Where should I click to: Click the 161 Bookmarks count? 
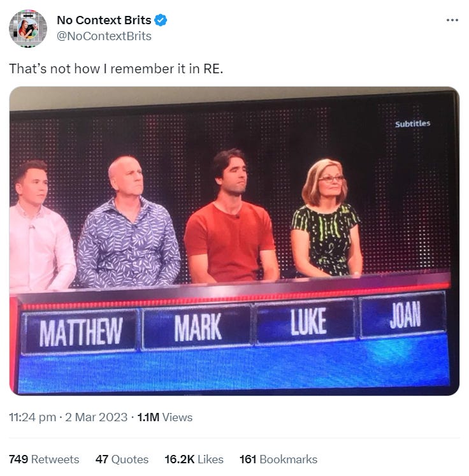click(x=278, y=459)
